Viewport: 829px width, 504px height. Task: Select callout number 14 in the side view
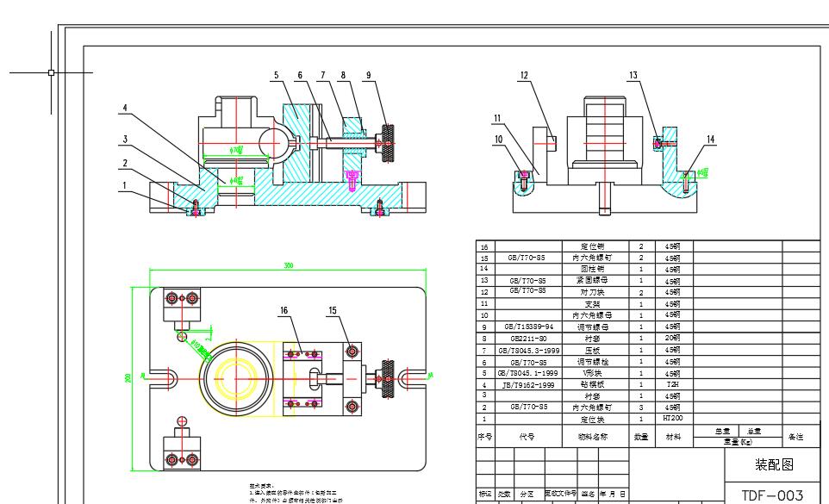(711, 139)
